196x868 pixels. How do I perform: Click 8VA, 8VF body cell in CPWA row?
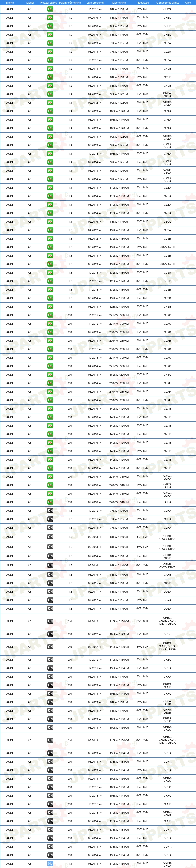pyautogui.click(x=142, y=9)
